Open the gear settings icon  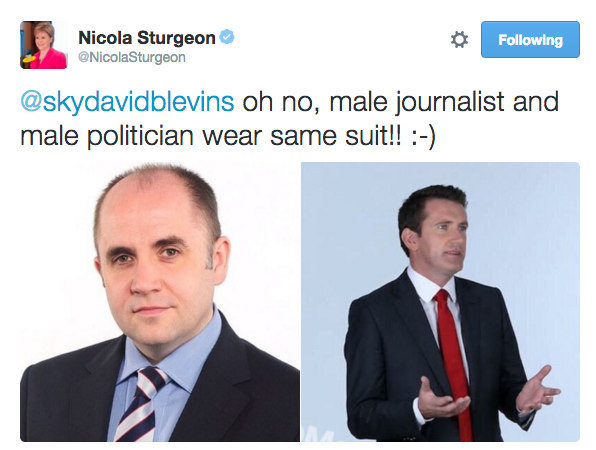[459, 40]
